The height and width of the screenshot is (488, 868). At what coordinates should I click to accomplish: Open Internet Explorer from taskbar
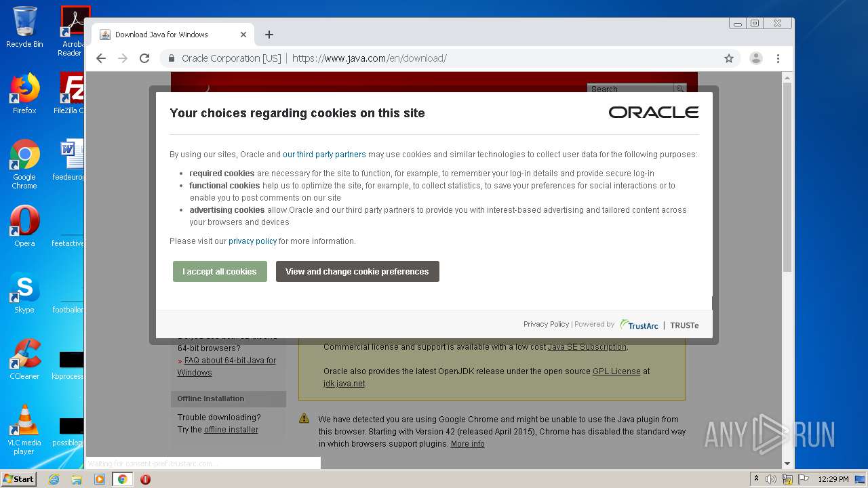[x=54, y=479]
